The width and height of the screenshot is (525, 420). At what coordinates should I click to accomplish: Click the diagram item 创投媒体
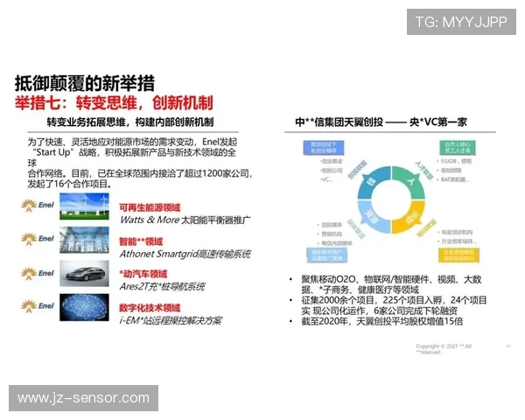(332, 225)
